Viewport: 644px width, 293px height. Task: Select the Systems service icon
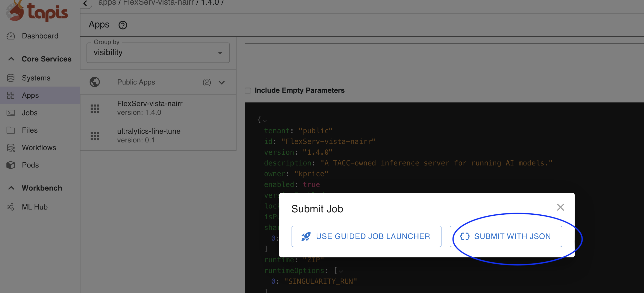(x=10, y=78)
